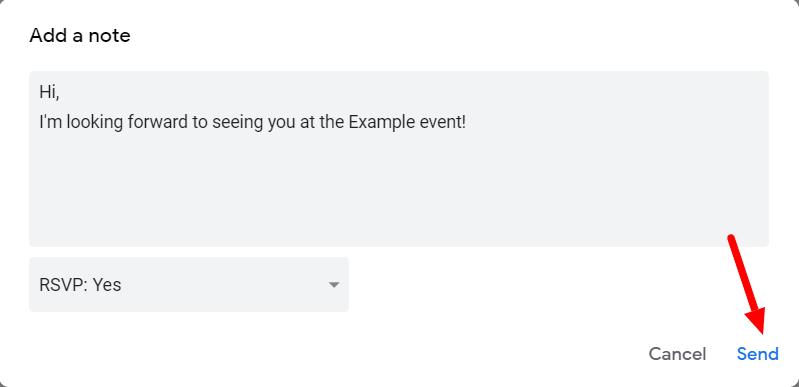Screen dimensions: 799x387
Task: Click the word "Hi" in the note
Action: tap(47, 92)
